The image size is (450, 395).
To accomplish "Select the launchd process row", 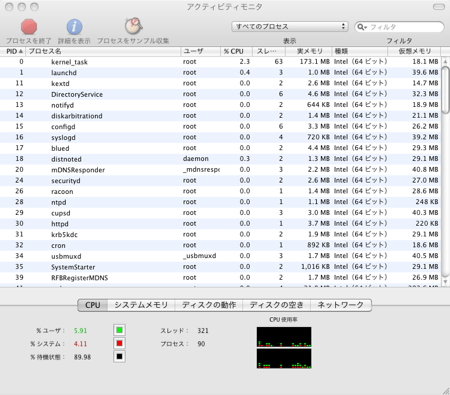I will (220, 72).
